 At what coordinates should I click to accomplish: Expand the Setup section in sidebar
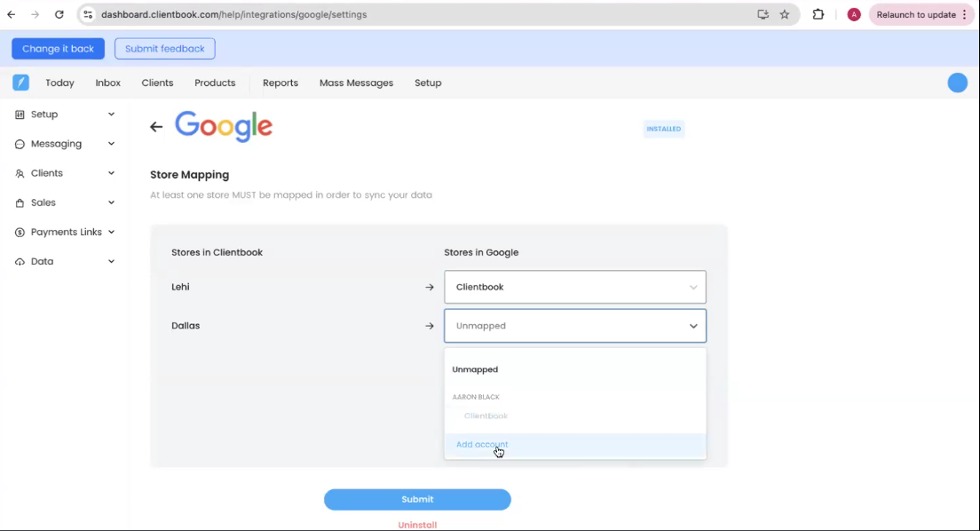64,115
